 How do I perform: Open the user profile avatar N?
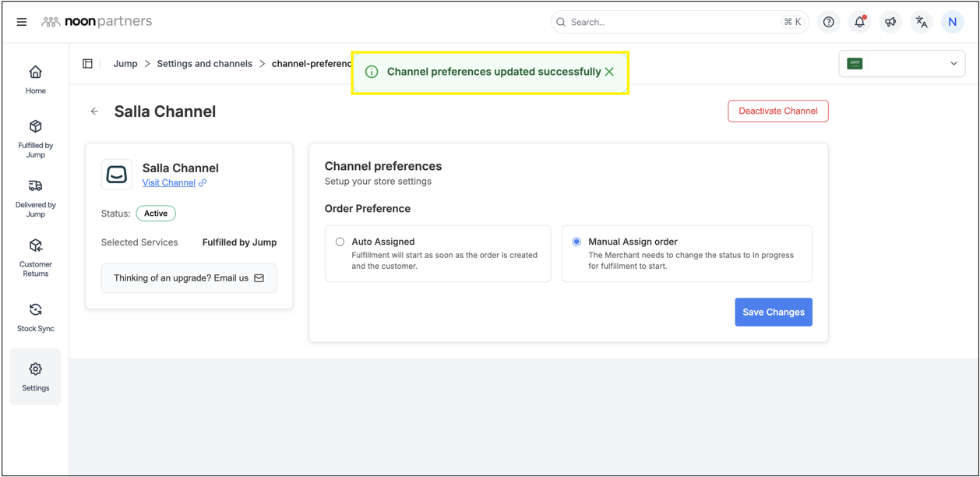tap(952, 22)
